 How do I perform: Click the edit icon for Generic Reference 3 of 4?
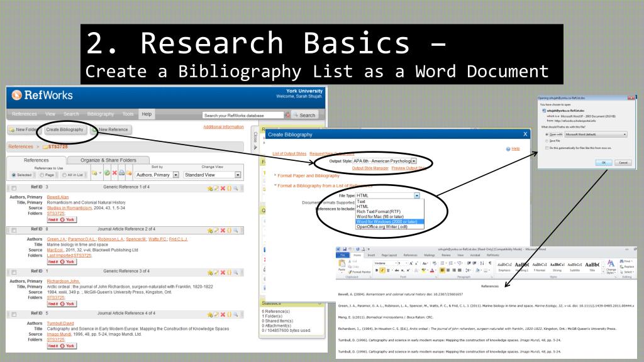(x=216, y=273)
